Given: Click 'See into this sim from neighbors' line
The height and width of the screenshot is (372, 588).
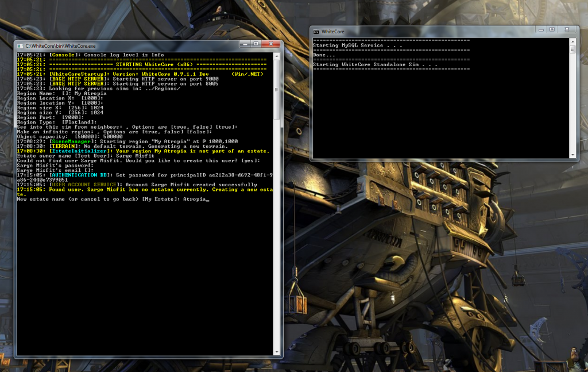Looking at the screenshot, I should point(127,127).
